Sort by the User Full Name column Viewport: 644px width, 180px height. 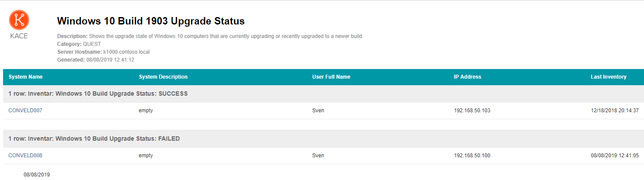pyautogui.click(x=331, y=77)
